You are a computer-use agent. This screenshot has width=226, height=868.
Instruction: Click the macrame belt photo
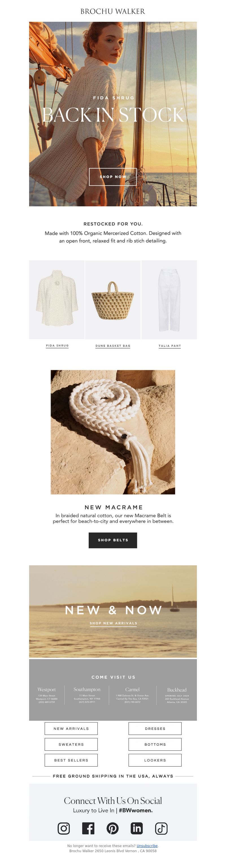point(113,432)
